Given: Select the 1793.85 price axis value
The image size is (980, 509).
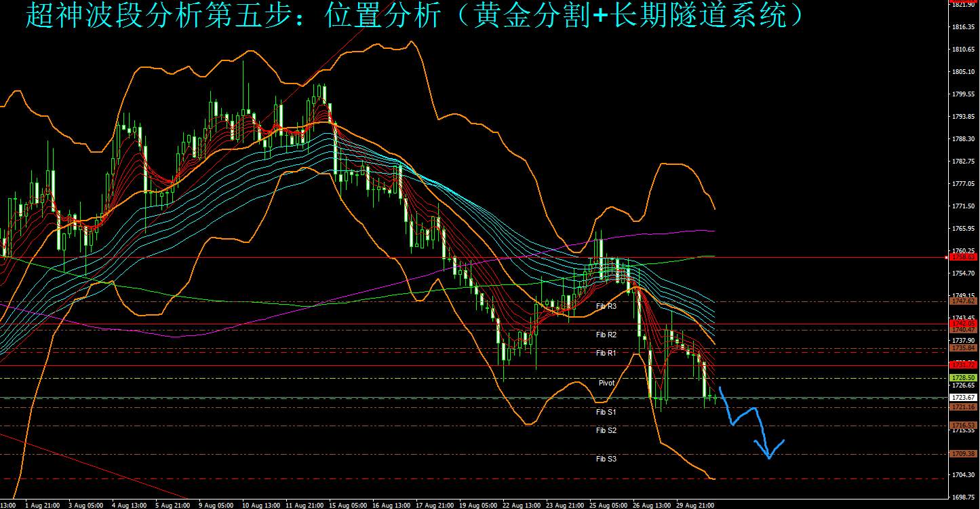Looking at the screenshot, I should tap(964, 117).
